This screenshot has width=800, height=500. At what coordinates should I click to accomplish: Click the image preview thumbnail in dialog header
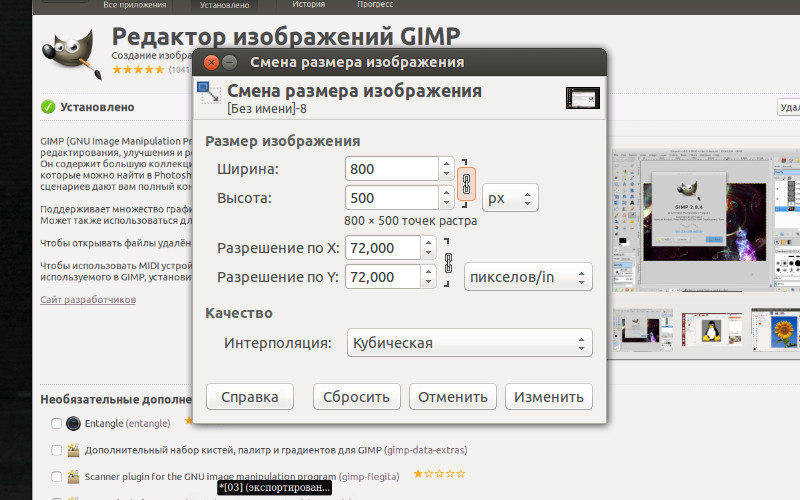point(583,98)
